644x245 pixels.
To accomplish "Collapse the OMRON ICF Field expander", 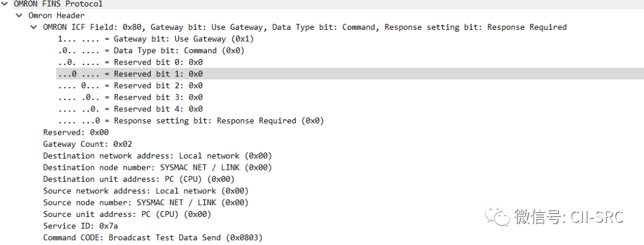I will 33,27.
